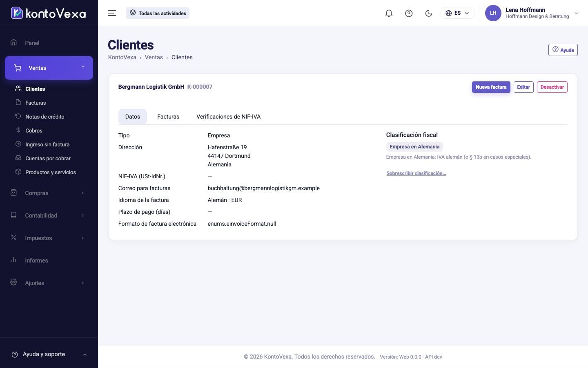Switch to the Verificaciones de NIF-IVA tab

point(228,117)
